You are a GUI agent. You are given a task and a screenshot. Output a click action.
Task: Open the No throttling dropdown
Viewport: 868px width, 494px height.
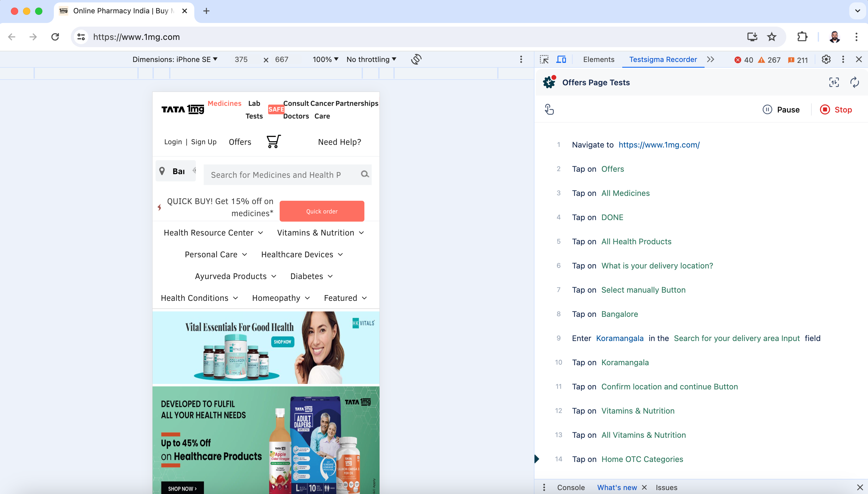[x=371, y=59]
